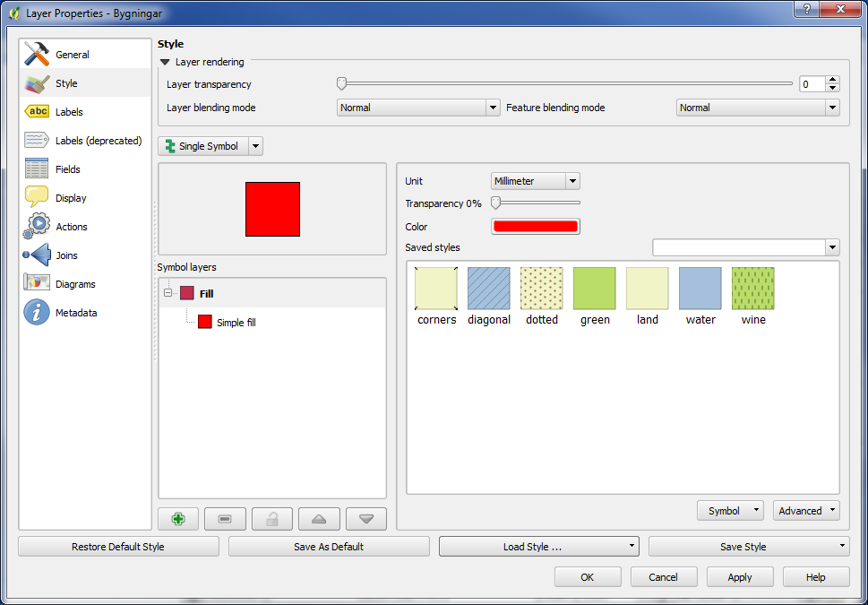This screenshot has width=868, height=605.
Task: Open the General tab in the sidebar
Action: (85, 55)
